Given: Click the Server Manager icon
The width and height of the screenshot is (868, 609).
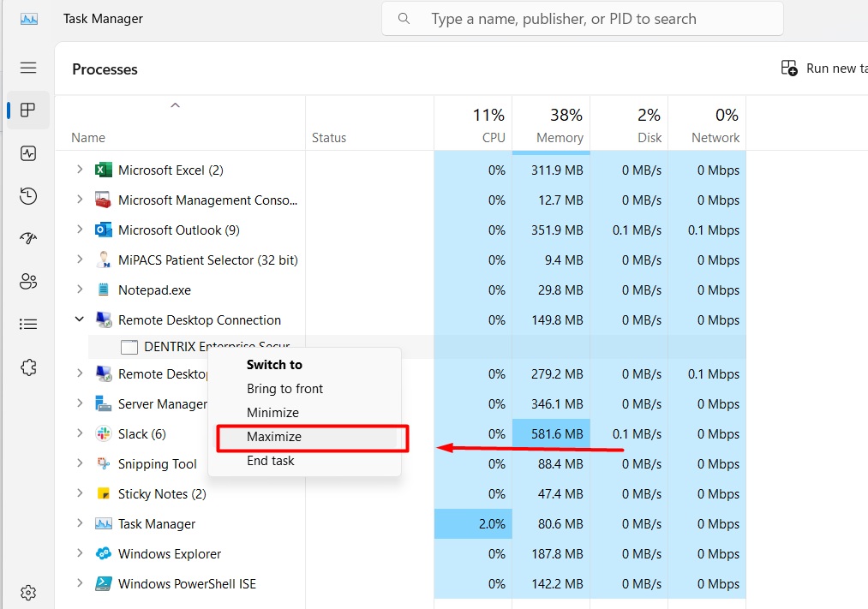Looking at the screenshot, I should pos(104,403).
